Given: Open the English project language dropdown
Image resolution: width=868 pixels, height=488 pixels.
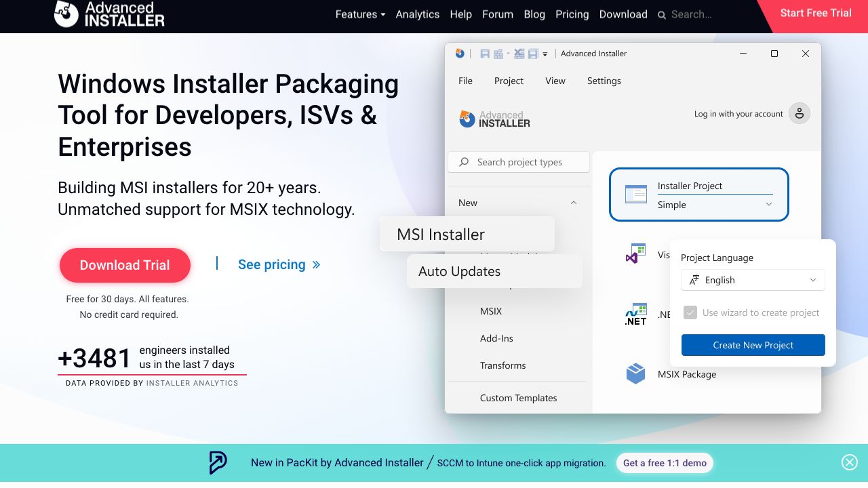Looking at the screenshot, I should pyautogui.click(x=753, y=280).
